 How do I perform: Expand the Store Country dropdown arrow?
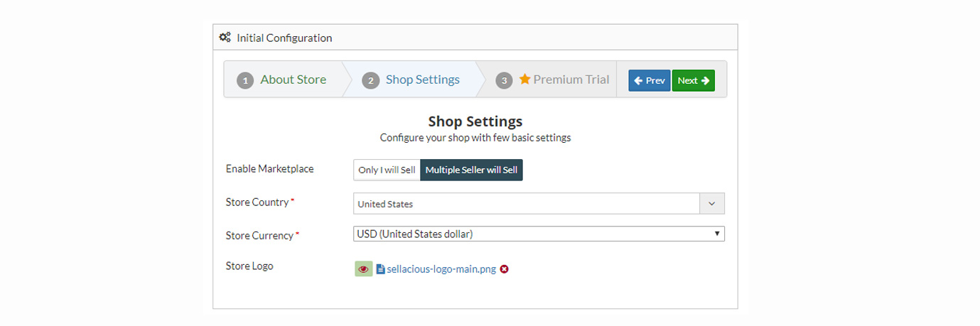click(712, 204)
